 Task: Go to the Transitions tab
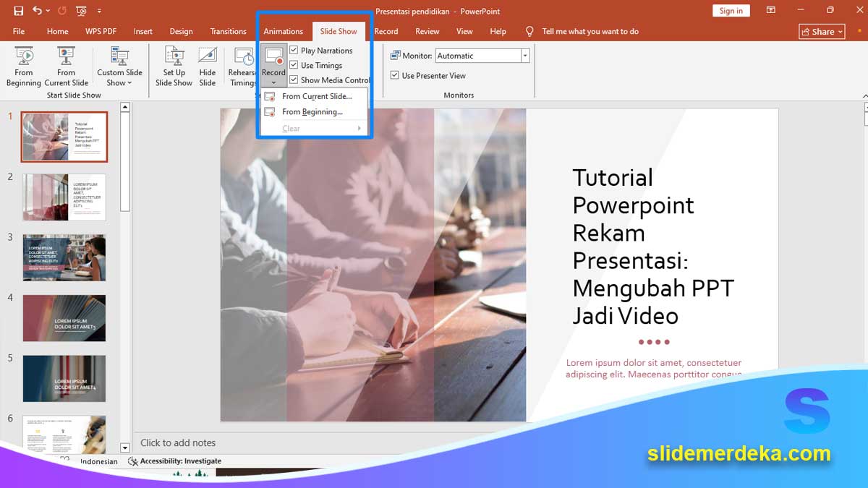click(x=228, y=31)
